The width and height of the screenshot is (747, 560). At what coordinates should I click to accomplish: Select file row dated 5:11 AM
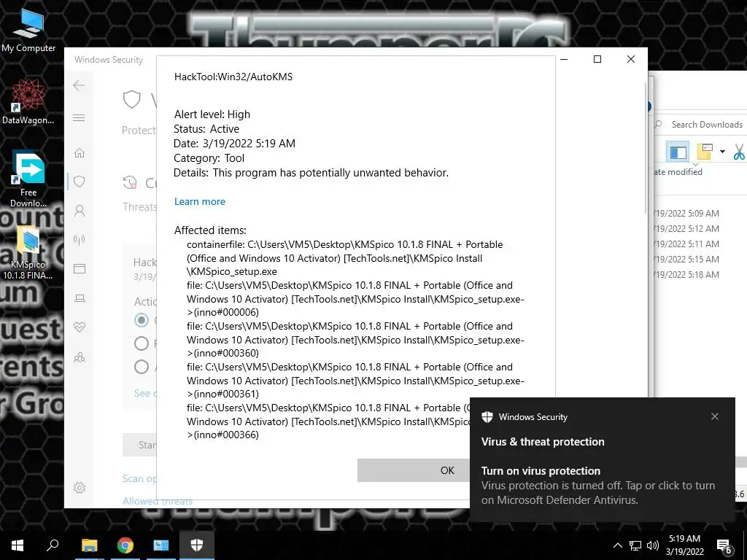pyautogui.click(x=686, y=244)
